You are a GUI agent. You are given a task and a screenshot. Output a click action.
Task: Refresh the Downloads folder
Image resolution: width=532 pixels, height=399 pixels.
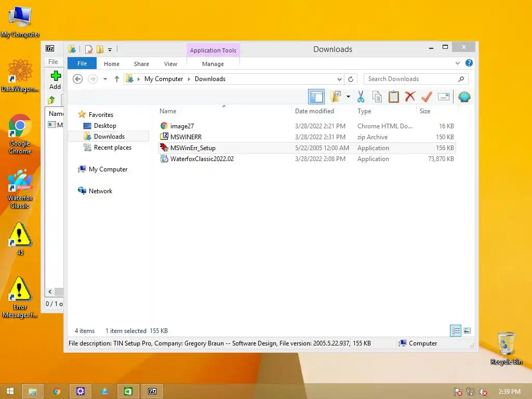[351, 79]
